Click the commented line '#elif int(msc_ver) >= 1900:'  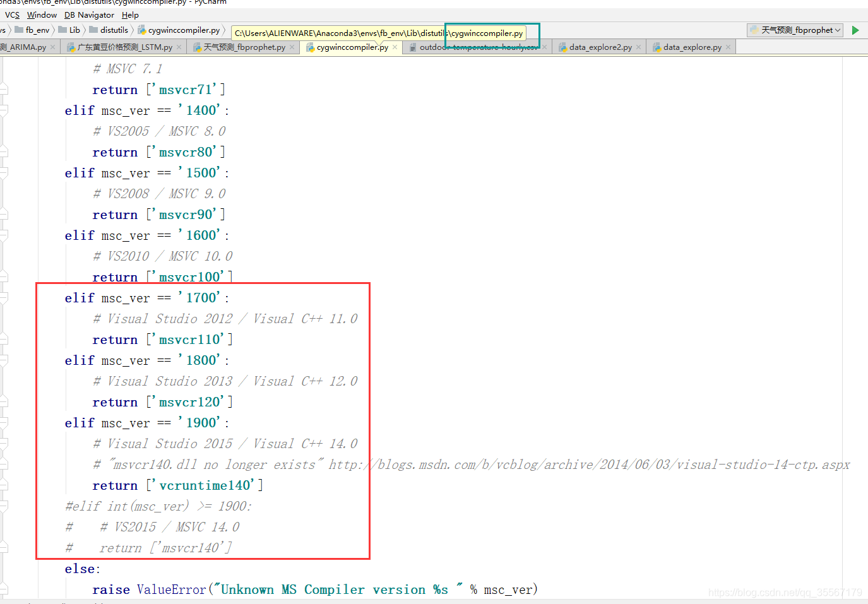click(x=158, y=506)
